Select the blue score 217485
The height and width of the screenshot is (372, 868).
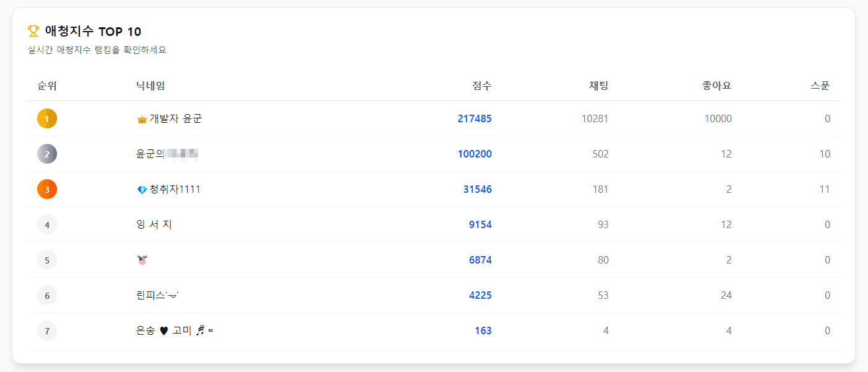click(475, 118)
